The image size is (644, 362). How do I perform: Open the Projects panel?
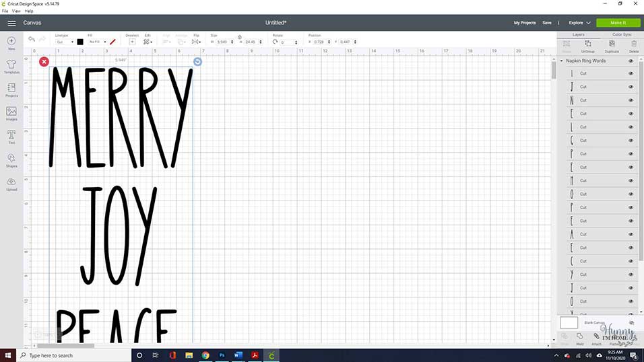(11, 90)
